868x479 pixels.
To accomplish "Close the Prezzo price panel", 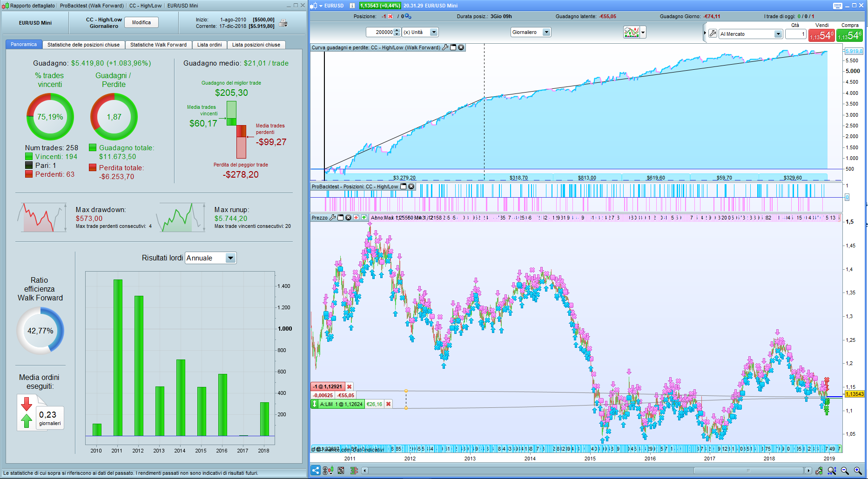I will pos(349,218).
